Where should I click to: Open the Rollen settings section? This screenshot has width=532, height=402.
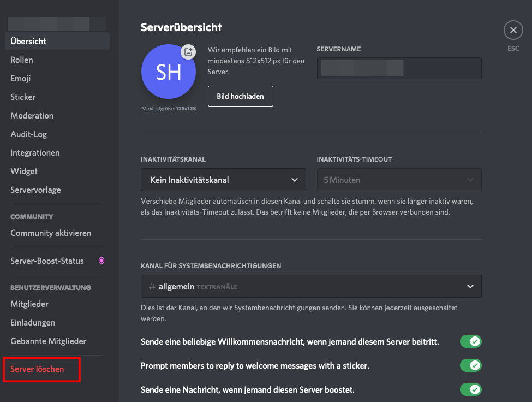(x=22, y=60)
